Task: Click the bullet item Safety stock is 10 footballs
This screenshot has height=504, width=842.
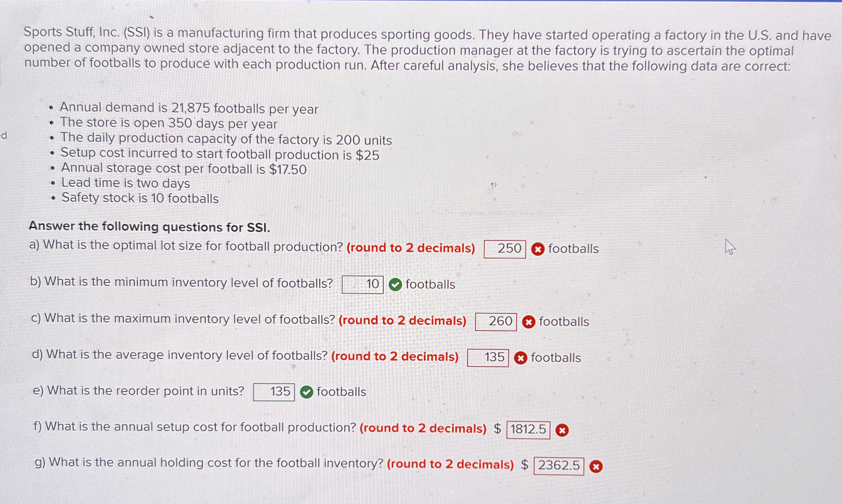Action: (x=140, y=198)
